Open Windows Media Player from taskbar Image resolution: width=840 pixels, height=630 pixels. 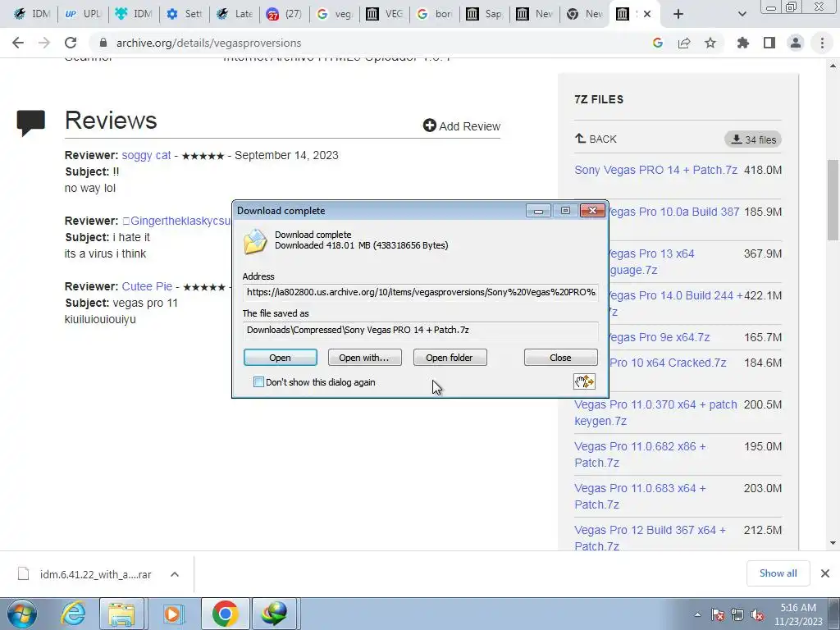(x=172, y=614)
